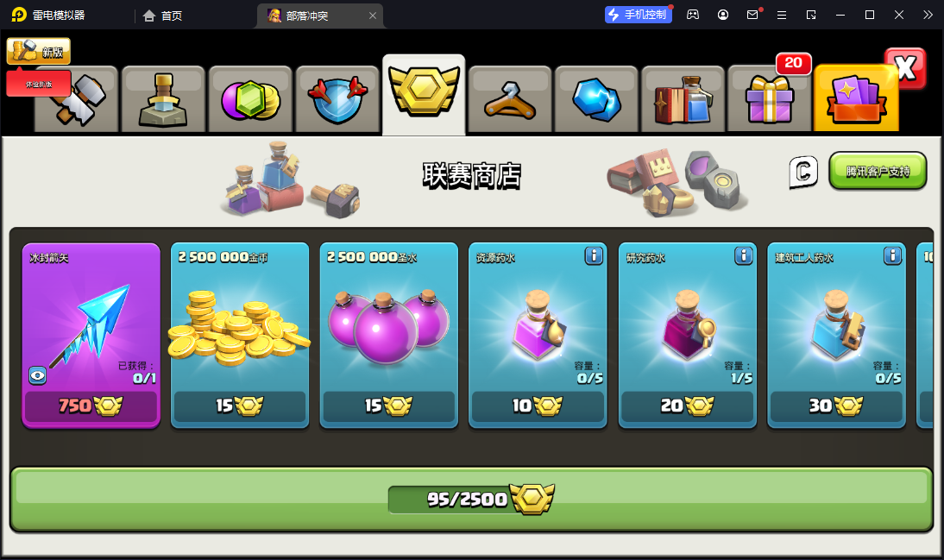This screenshot has width=944, height=560.
Task: Open the emulator hamburger menu
Action: click(782, 15)
